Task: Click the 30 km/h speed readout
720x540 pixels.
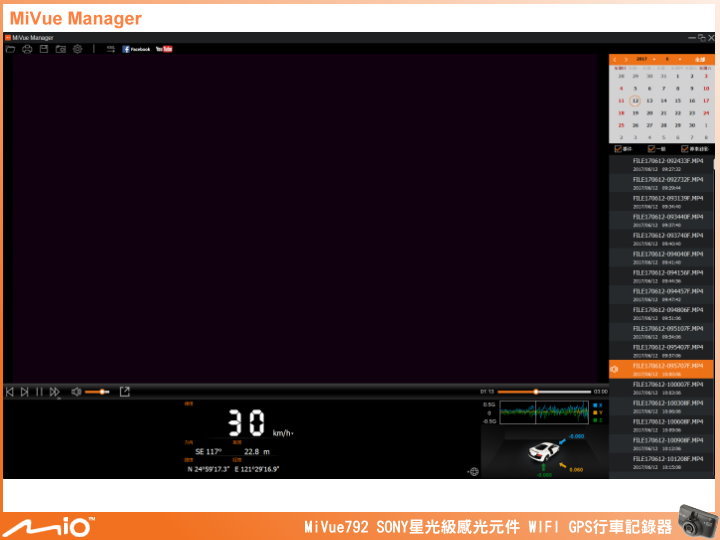Action: 260,423
